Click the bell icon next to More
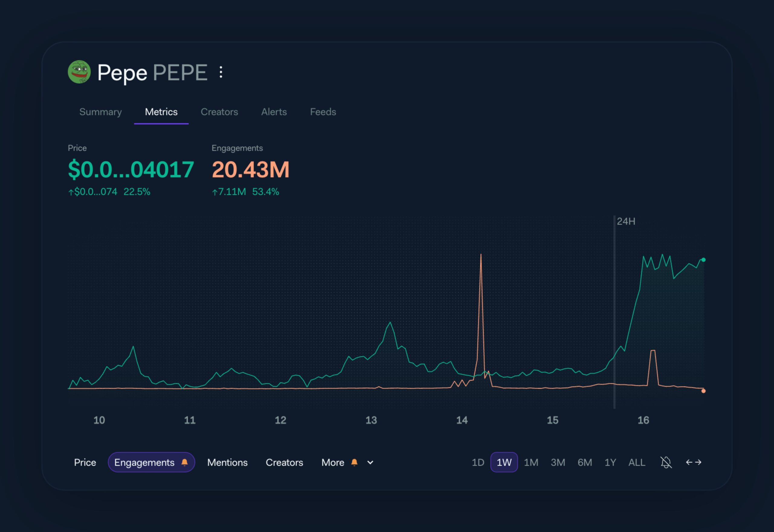774x532 pixels. click(354, 462)
